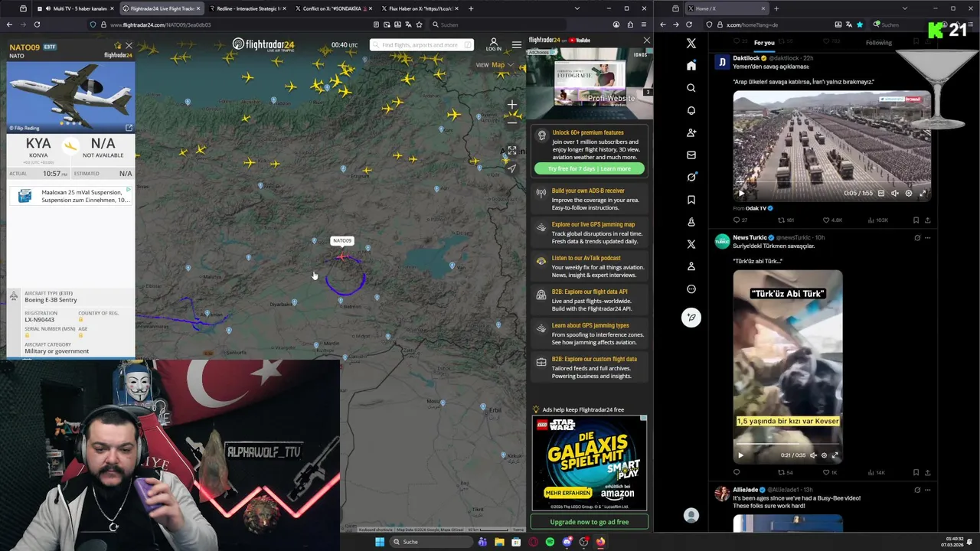
Task: Open X Profile in the sidebar
Action: click(x=691, y=266)
